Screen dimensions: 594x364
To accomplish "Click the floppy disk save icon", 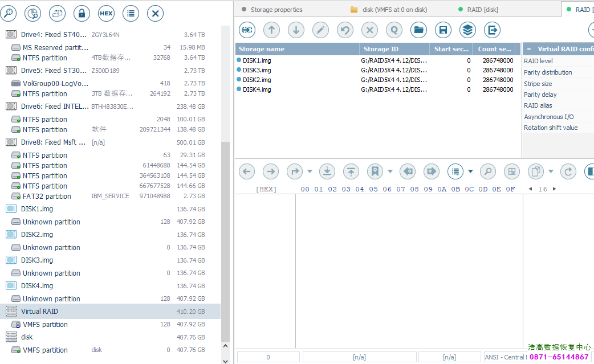I will point(443,30).
